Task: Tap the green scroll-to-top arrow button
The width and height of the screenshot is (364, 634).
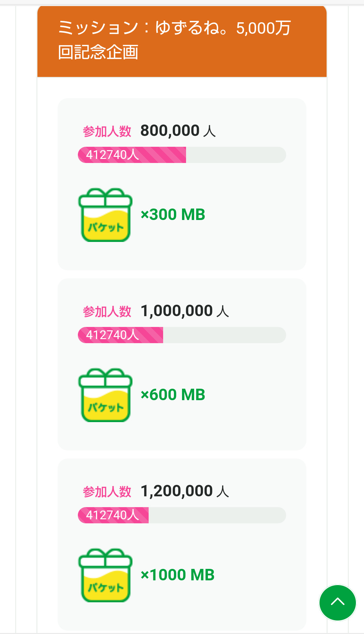Action: 337,603
